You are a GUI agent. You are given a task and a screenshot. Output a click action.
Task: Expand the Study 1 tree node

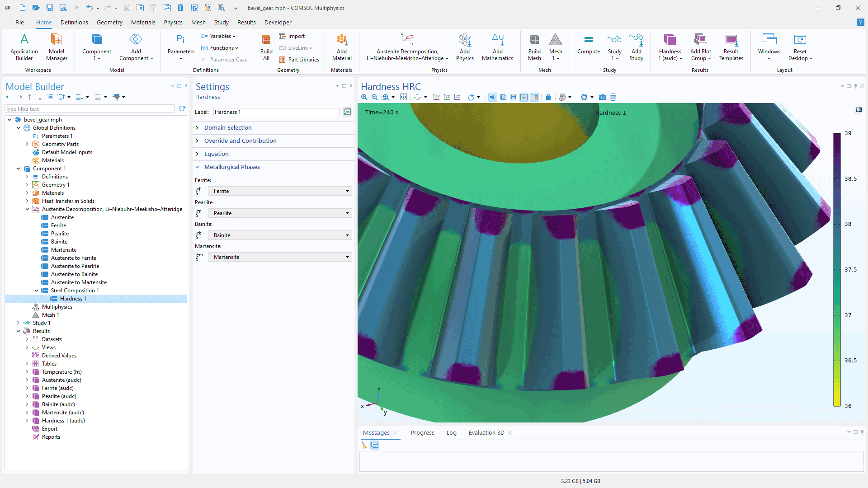click(x=18, y=323)
